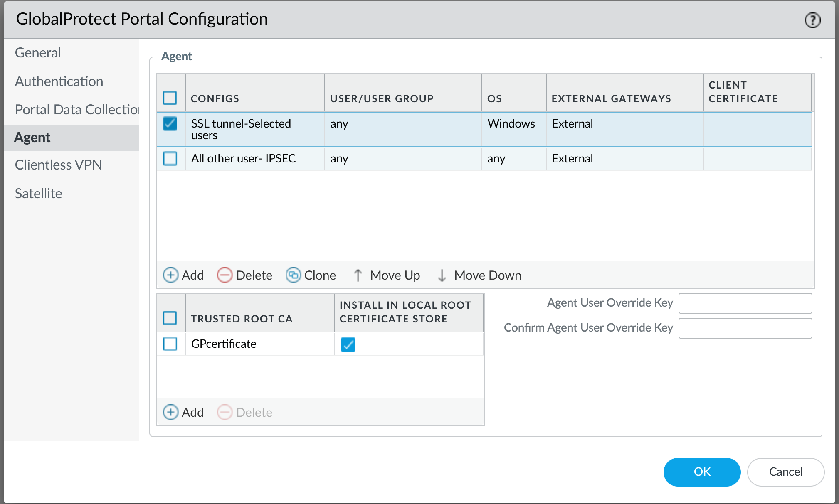Check select-all box in configs header
Screen dimensions: 839x504
point(170,98)
